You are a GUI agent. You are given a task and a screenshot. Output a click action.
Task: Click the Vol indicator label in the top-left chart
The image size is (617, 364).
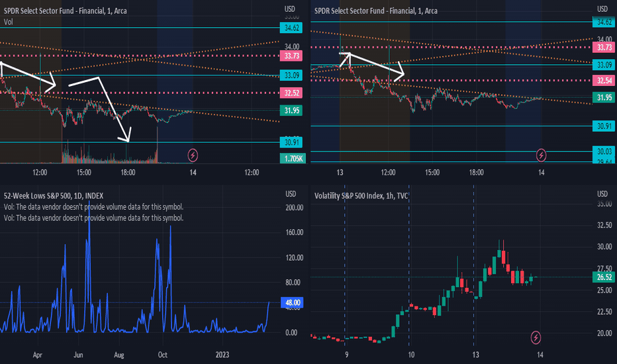pyautogui.click(x=8, y=22)
